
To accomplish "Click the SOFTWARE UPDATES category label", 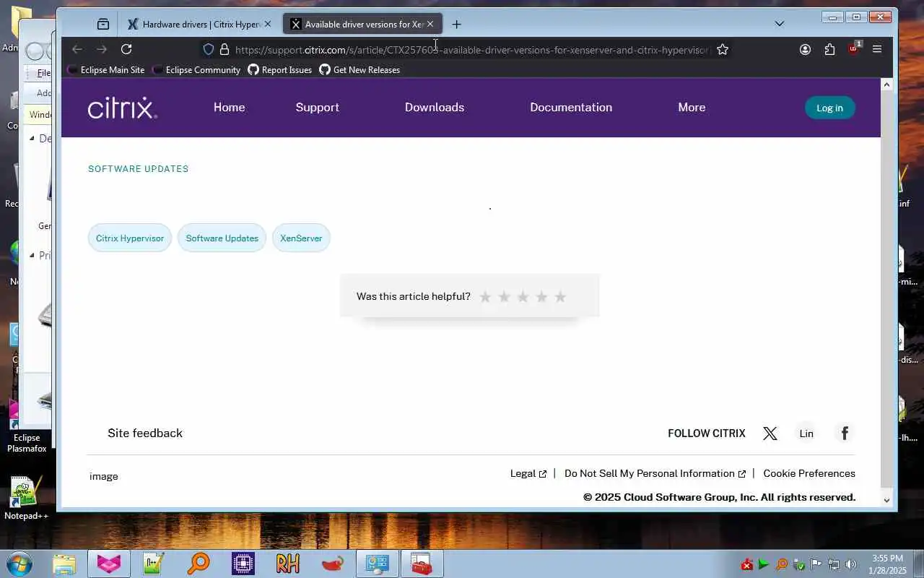I will pos(139,169).
